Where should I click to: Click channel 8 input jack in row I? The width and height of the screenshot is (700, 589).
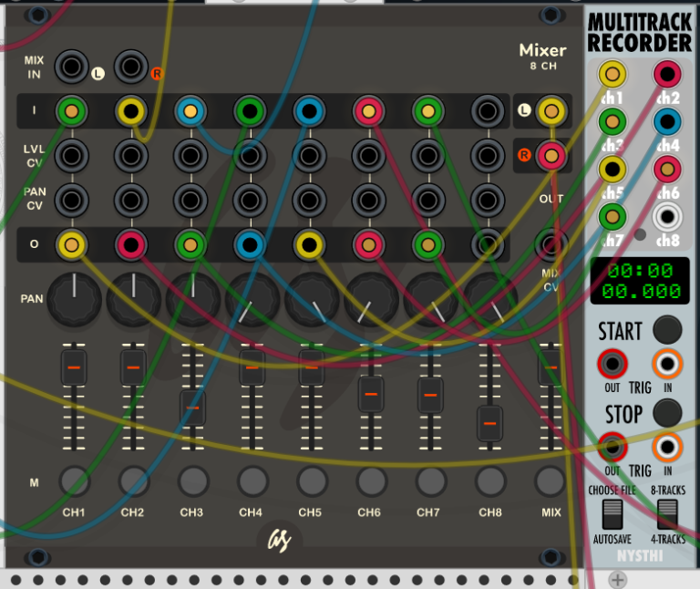(488, 110)
